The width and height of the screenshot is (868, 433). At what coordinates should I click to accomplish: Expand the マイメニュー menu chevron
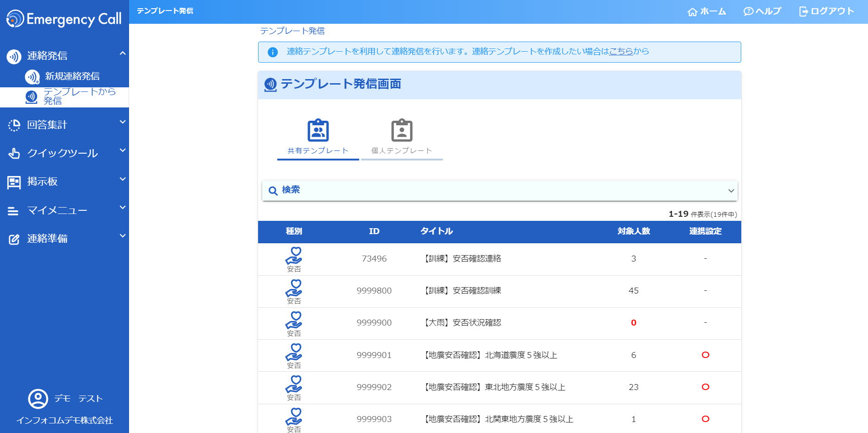click(x=123, y=208)
